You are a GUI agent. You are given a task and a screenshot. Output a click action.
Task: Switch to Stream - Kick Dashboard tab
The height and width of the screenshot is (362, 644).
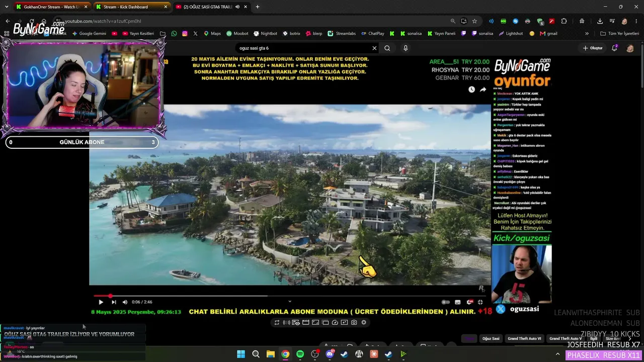132,7
